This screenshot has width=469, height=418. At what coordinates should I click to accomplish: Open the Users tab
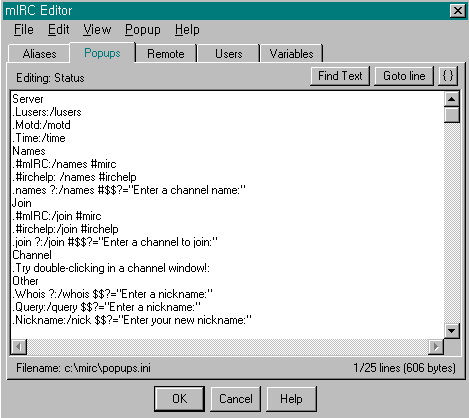click(x=229, y=54)
